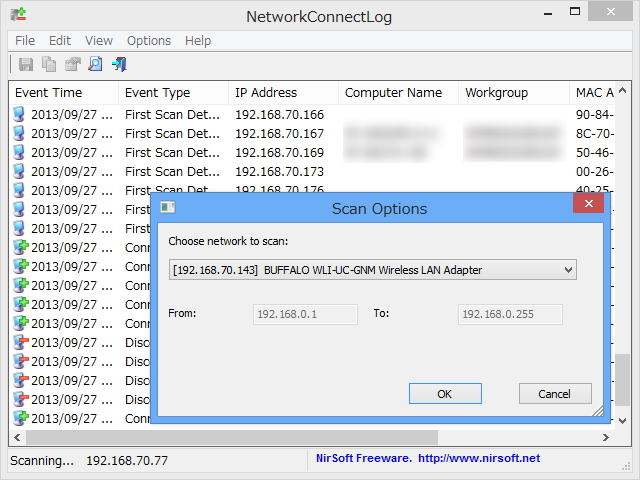The width and height of the screenshot is (640, 480).
Task: Cancel the Scan Options dialog
Action: point(555,394)
